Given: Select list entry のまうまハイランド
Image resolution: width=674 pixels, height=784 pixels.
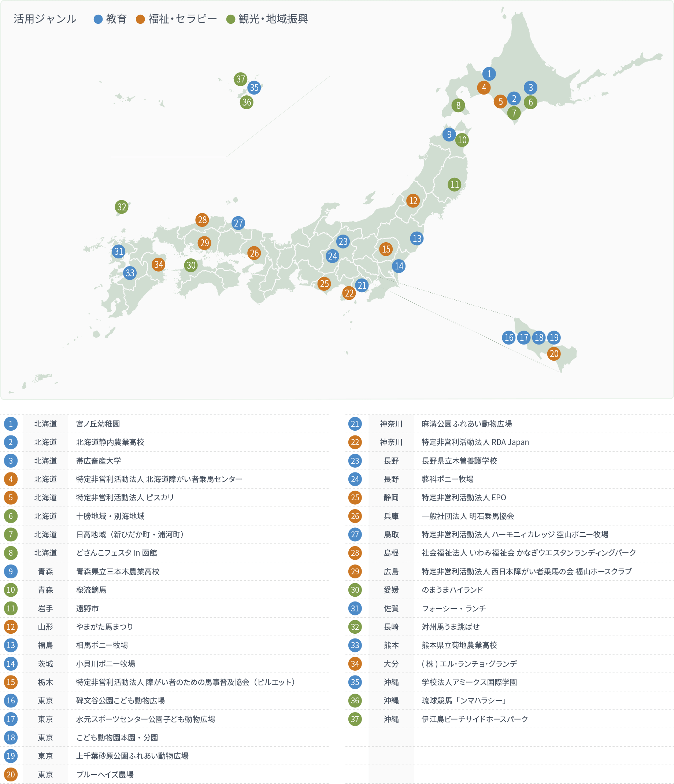Looking at the screenshot, I should (x=452, y=590).
